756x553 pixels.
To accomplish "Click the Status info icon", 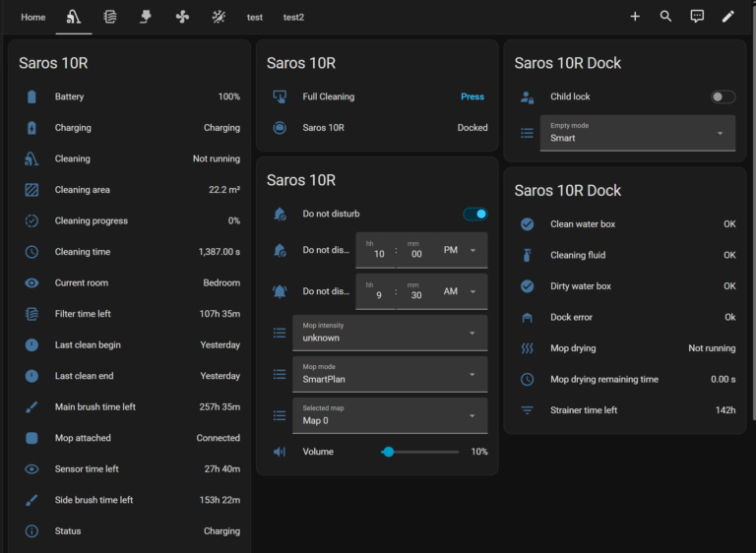I will (x=31, y=531).
